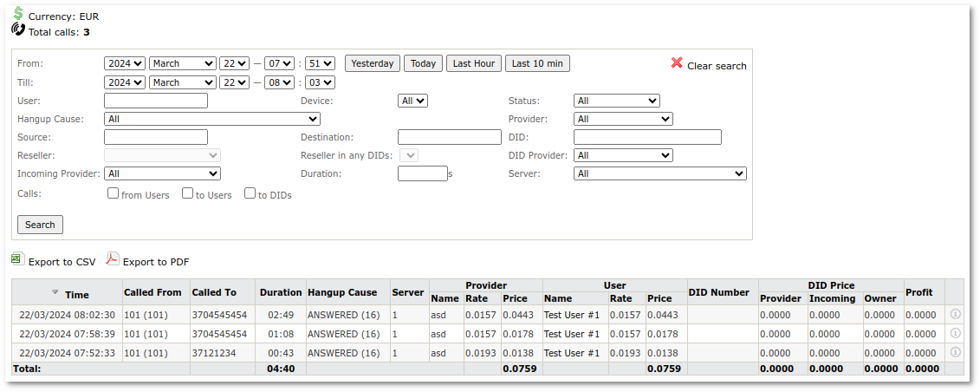Click the green currency dollar icon
Viewport: 980px width, 392px height.
(18, 14)
